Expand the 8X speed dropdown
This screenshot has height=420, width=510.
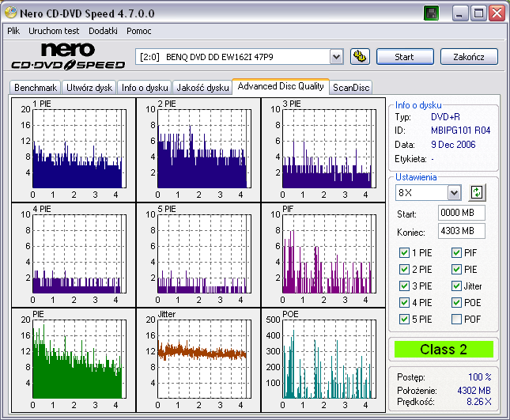coord(454,193)
